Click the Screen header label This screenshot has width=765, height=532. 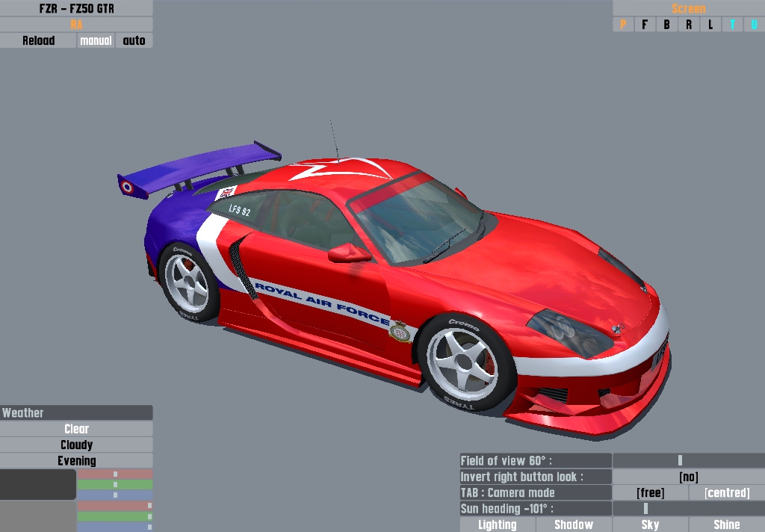tap(688, 8)
